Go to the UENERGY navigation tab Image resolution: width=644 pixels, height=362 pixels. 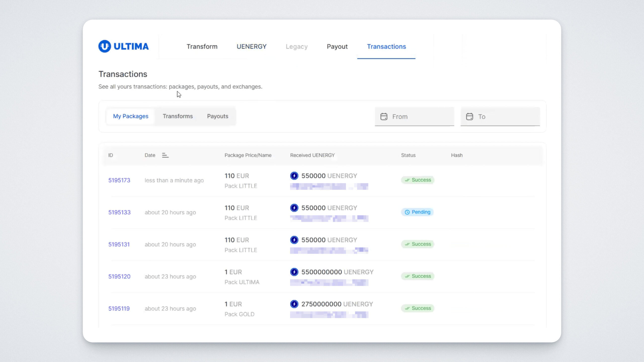click(x=251, y=47)
